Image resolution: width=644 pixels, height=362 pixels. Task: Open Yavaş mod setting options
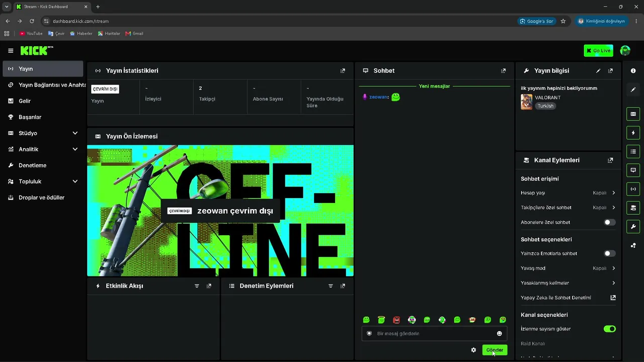(x=568, y=268)
